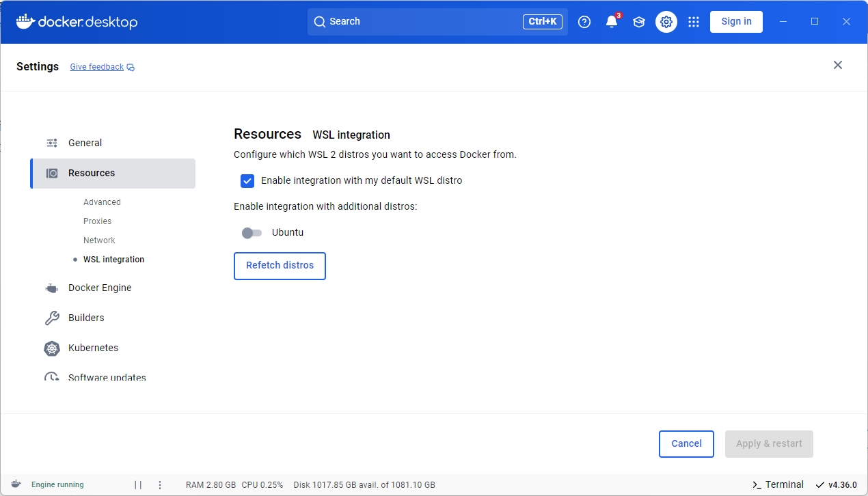Open engine options three-dot menu
The image size is (868, 496).
pyautogui.click(x=160, y=485)
